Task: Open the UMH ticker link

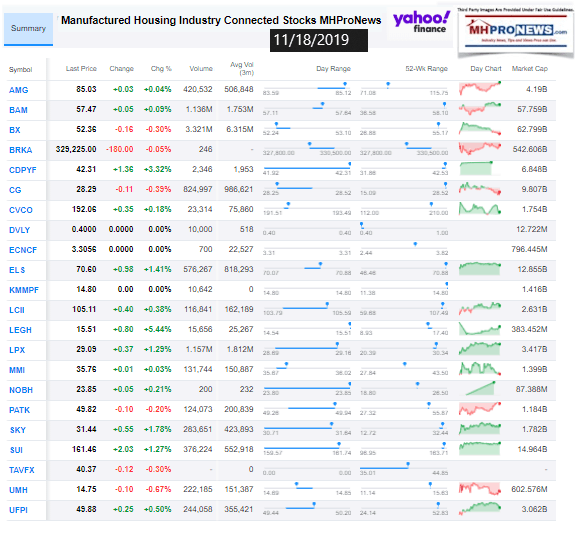Action: 18,490
